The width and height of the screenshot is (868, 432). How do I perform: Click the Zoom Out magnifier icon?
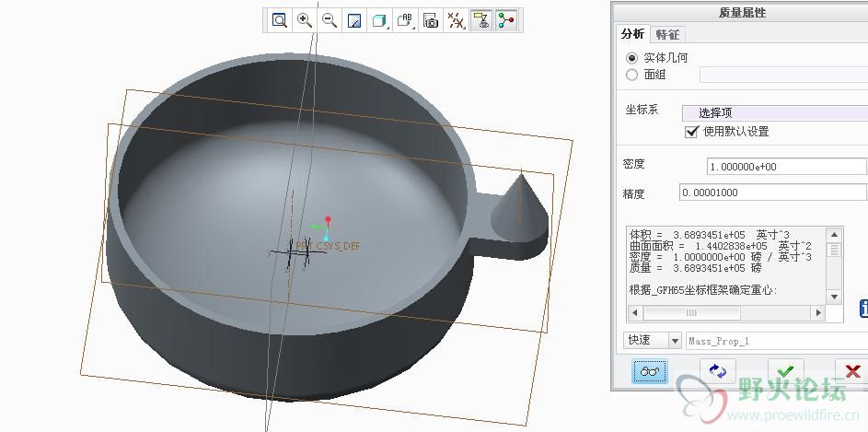pos(330,21)
